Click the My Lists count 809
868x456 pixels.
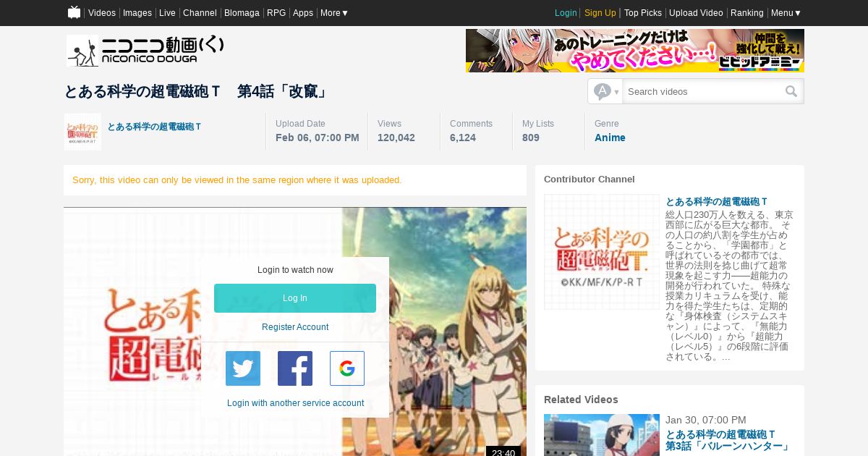[531, 138]
